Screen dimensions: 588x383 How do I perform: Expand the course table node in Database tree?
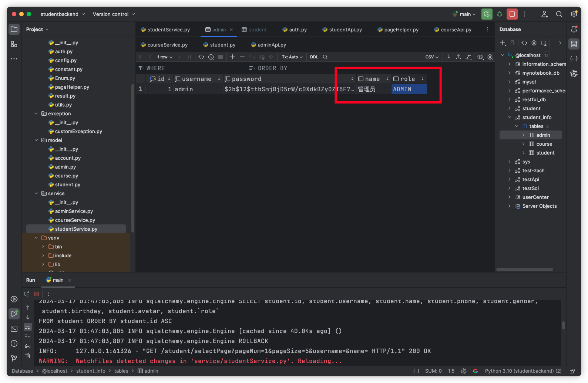tap(523, 144)
